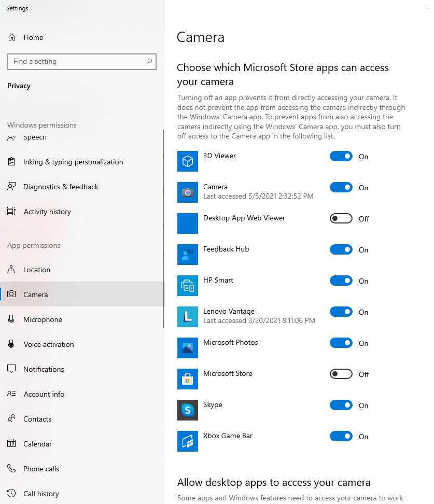Image resolution: width=434 pixels, height=504 pixels.
Task: Click the Lenovo Vantage app icon
Action: 187,317
